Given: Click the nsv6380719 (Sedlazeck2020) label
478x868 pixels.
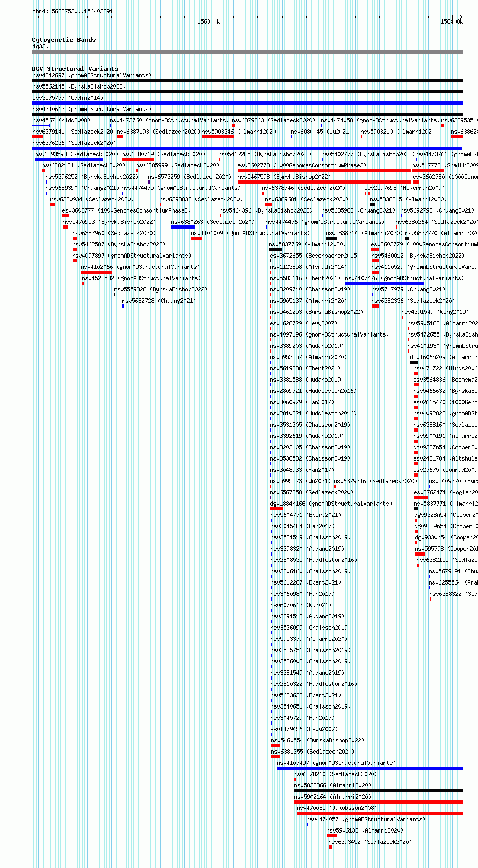Looking at the screenshot, I should click(x=164, y=154).
